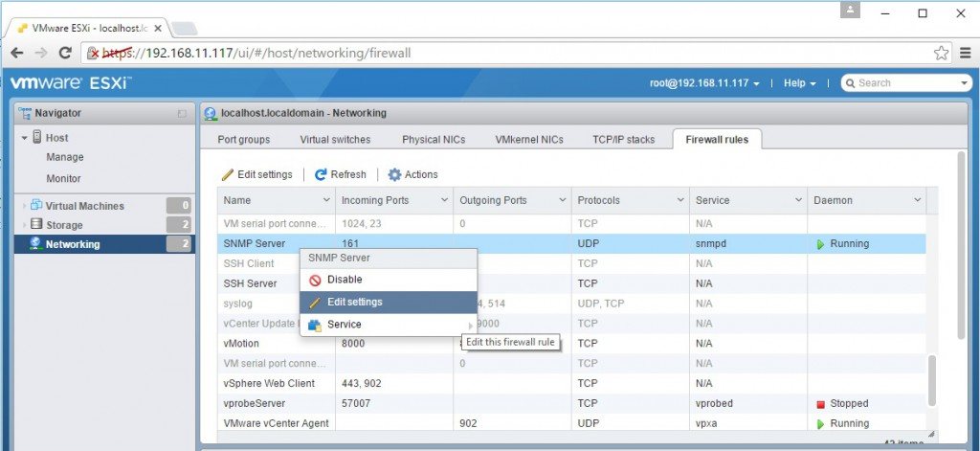This screenshot has width=980, height=451.
Task: Switch to the TCP/IP stacks tab
Action: click(x=624, y=140)
